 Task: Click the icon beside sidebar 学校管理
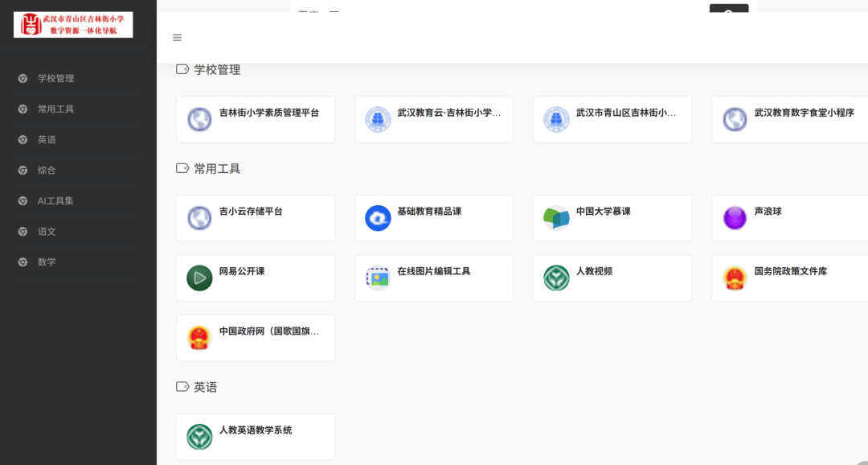click(23, 79)
